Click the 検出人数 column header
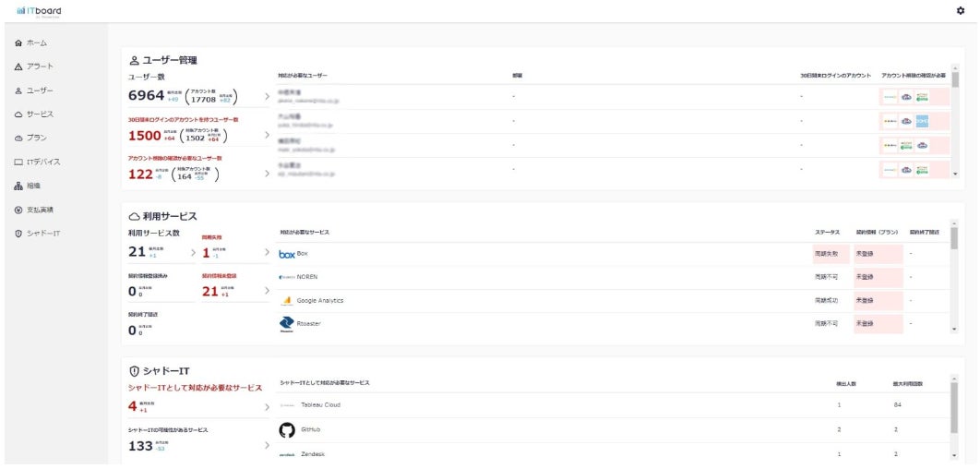The height and width of the screenshot is (469, 980). [x=845, y=383]
